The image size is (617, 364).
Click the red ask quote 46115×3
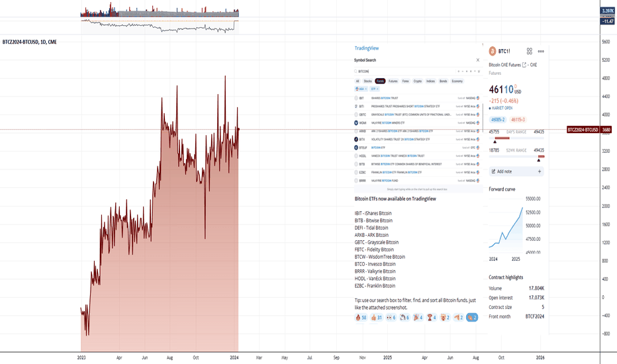click(518, 120)
